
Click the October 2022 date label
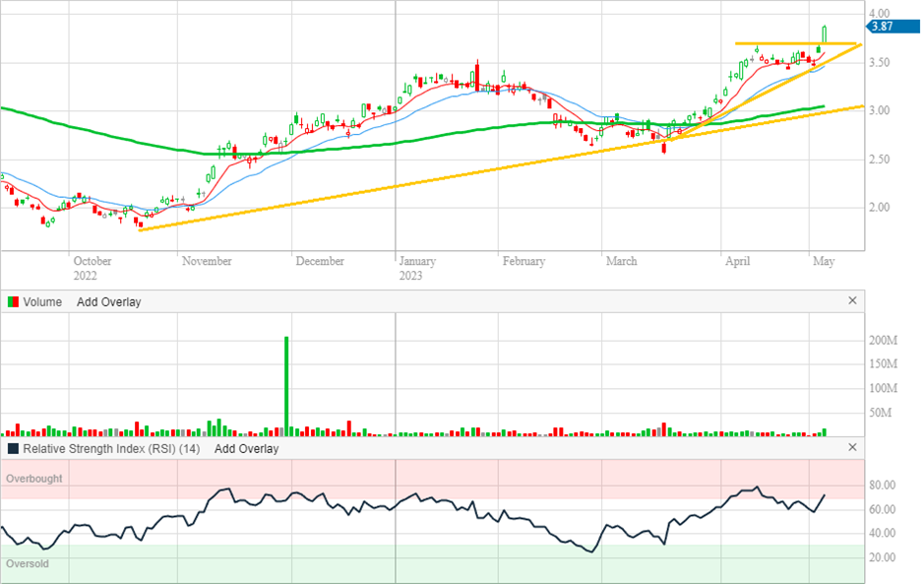coord(92,268)
